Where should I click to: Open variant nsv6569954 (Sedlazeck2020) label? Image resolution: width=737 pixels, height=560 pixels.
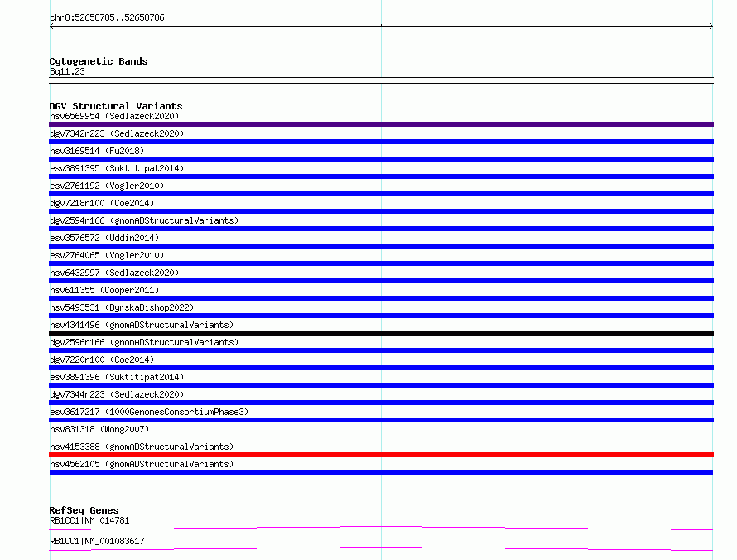[114, 116]
